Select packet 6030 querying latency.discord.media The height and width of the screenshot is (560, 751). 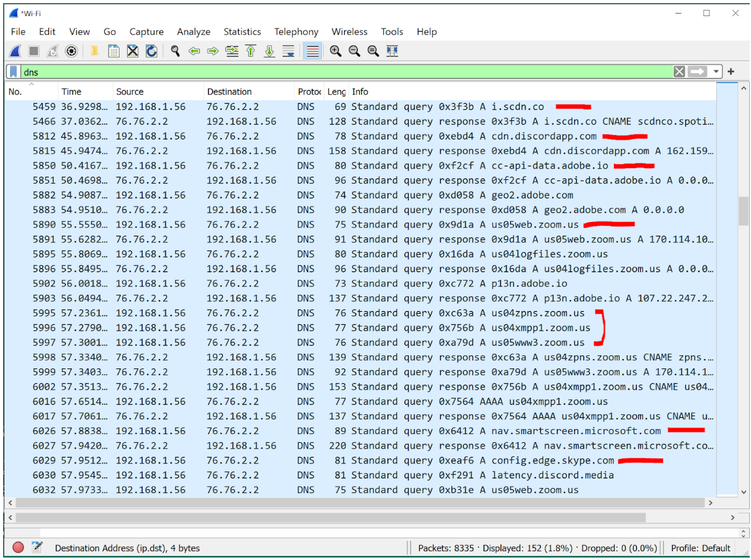click(361, 475)
